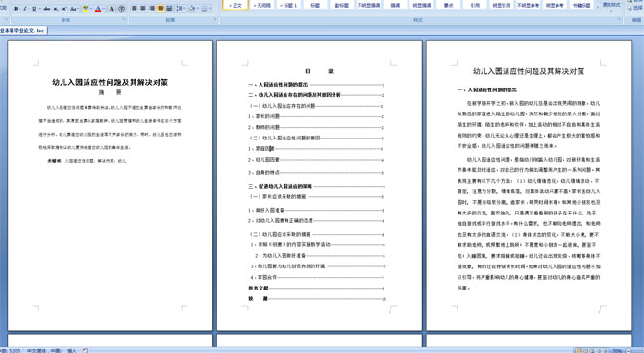Open line spacing dropdown
Screen dimensions: 644x353
coord(181,8)
